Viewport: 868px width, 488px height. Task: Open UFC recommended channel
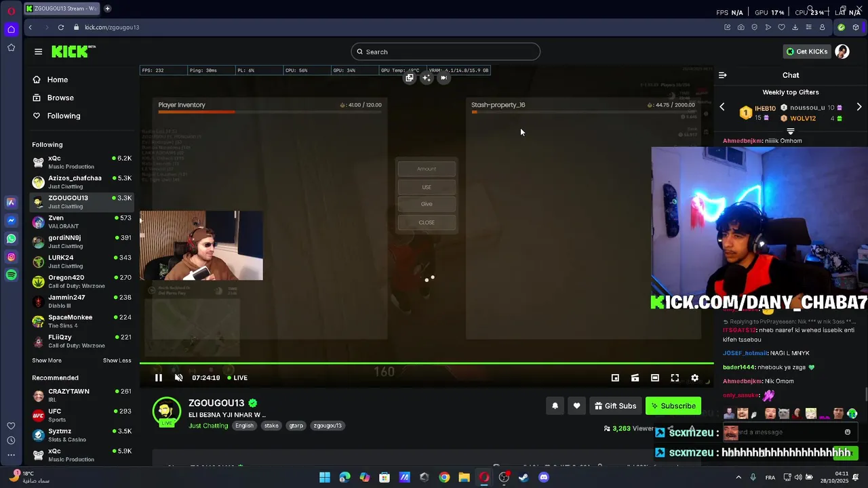coord(81,415)
